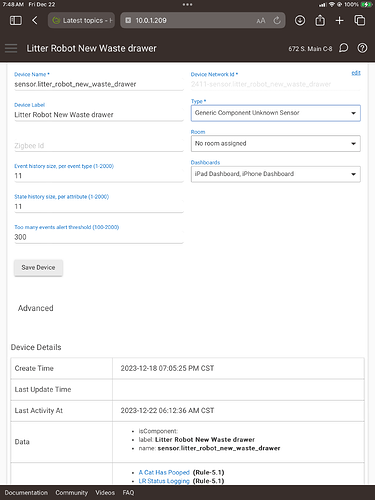Open the downloads icon in Safari
Viewport: 375px width, 500px height.
tap(300, 21)
